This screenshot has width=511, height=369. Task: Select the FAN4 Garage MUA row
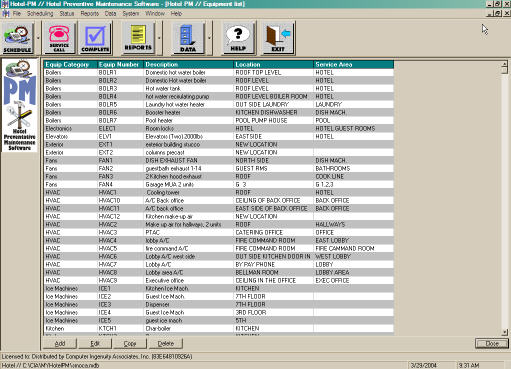[x=219, y=184]
